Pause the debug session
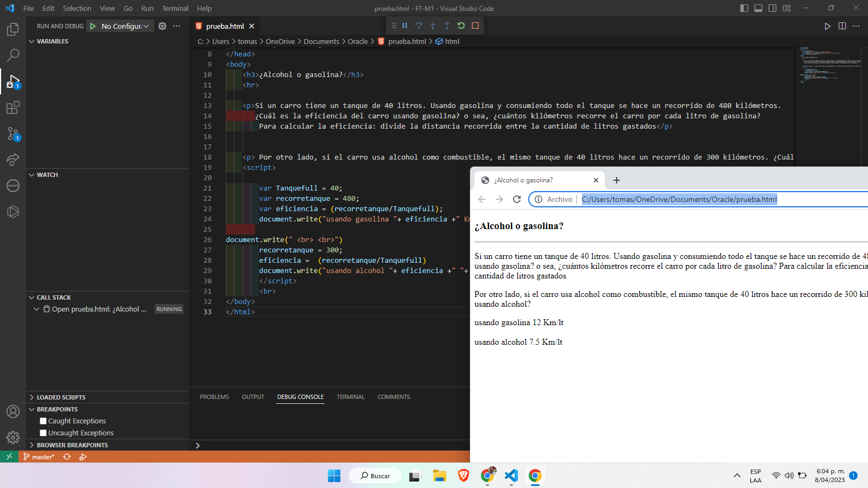 click(x=405, y=26)
